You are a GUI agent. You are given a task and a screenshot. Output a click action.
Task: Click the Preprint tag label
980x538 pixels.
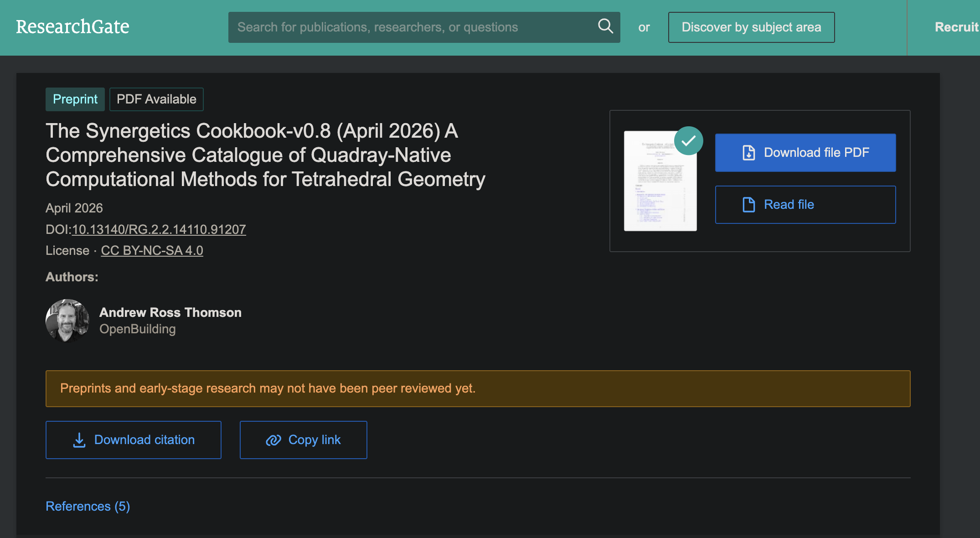pyautogui.click(x=75, y=99)
